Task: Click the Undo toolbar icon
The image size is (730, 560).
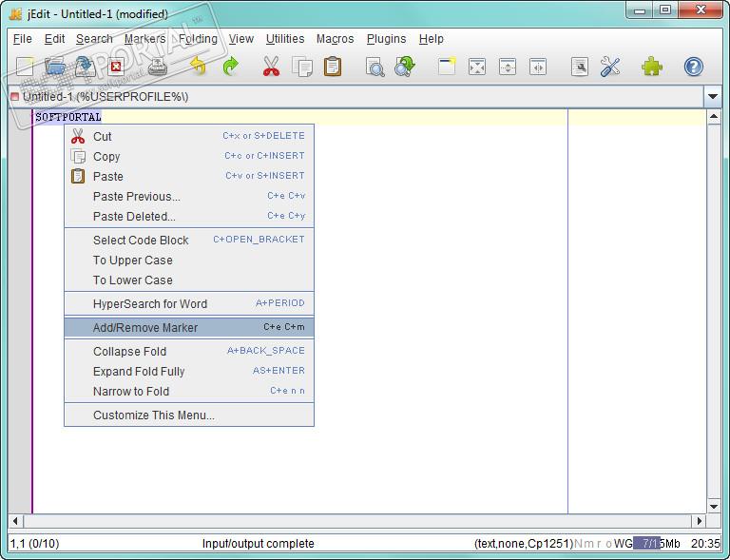Action: click(199, 67)
